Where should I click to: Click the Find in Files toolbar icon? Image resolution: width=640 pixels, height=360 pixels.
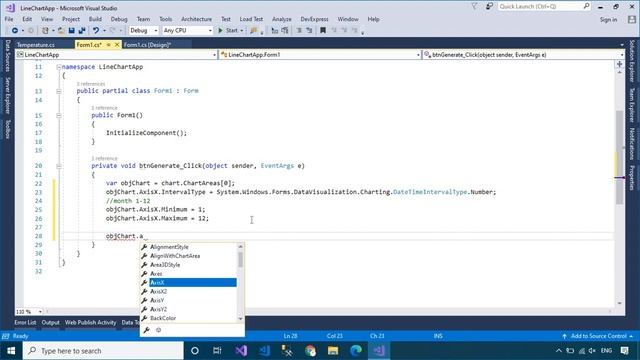pyautogui.click(x=254, y=31)
